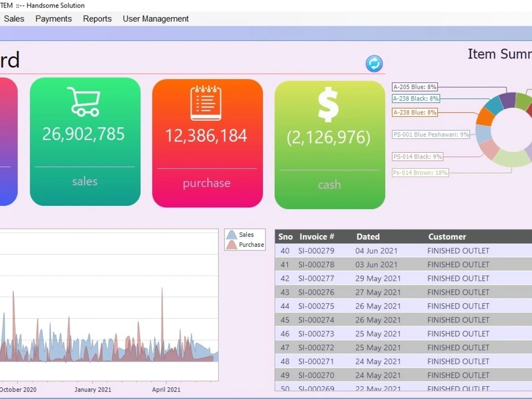Sort by the Customer column header

(x=447, y=237)
